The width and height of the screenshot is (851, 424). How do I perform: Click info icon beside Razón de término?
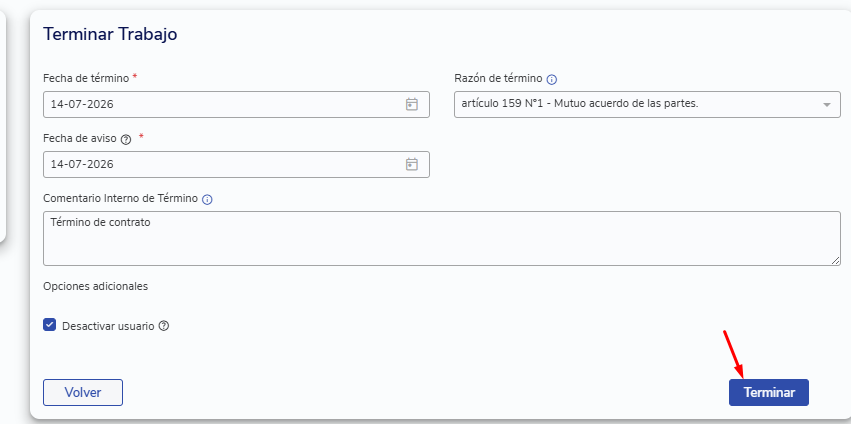point(552,80)
